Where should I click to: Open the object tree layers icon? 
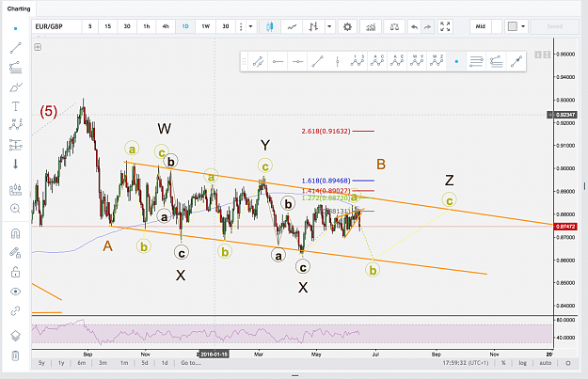pos(15,336)
